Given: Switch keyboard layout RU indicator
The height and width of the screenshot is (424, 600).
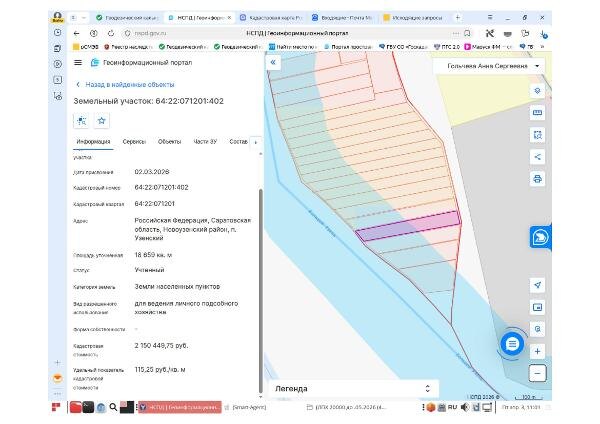Looking at the screenshot, I should click(x=452, y=407).
